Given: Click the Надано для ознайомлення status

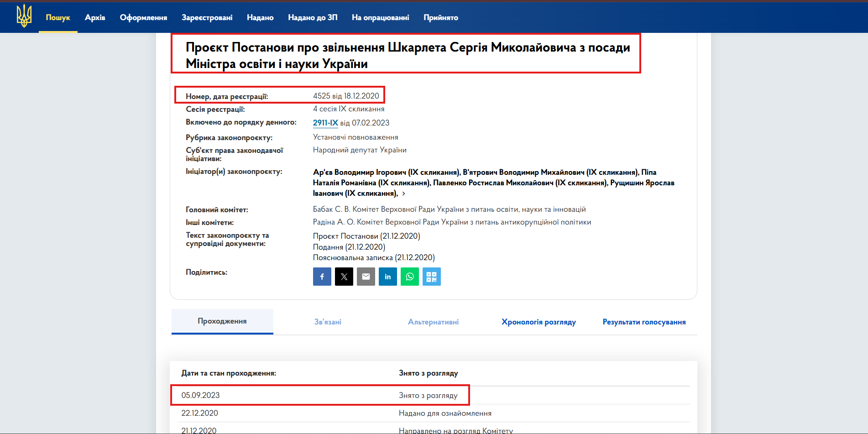Looking at the screenshot, I should point(445,413).
